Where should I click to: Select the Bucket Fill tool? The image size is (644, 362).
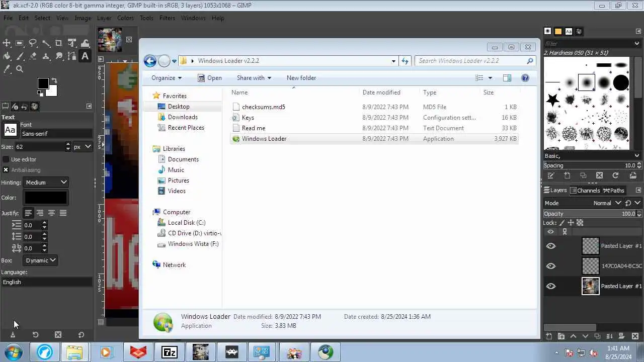[7, 56]
